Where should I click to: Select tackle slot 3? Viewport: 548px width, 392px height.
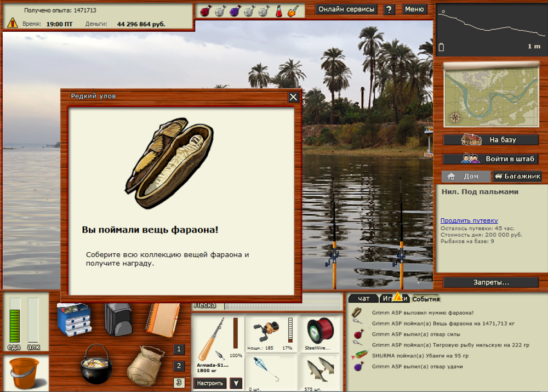179,383
